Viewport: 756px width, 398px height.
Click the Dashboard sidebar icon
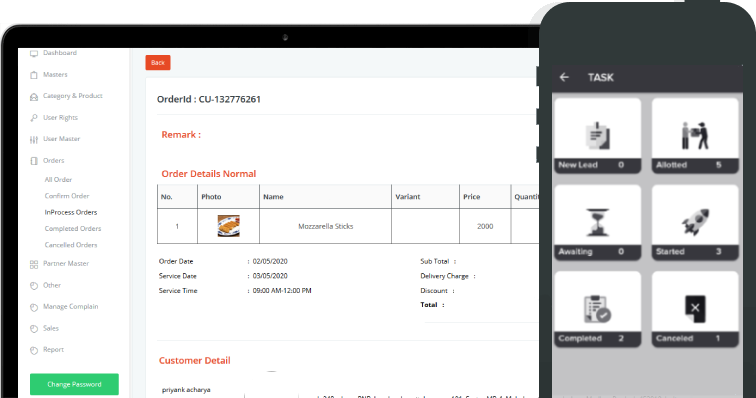34,53
